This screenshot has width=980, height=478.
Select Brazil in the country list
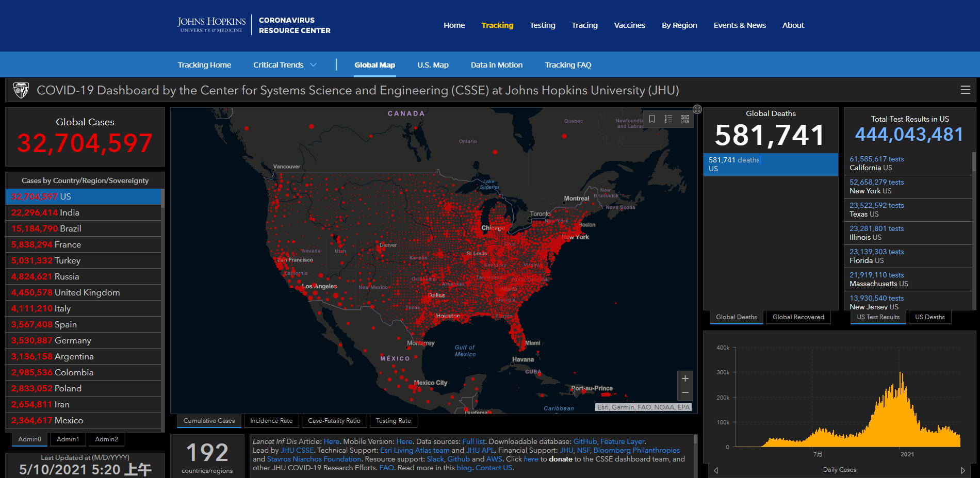click(x=84, y=228)
